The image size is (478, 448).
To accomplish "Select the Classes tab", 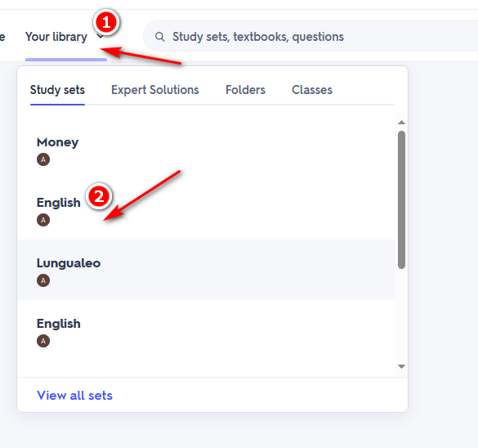I will tap(312, 90).
